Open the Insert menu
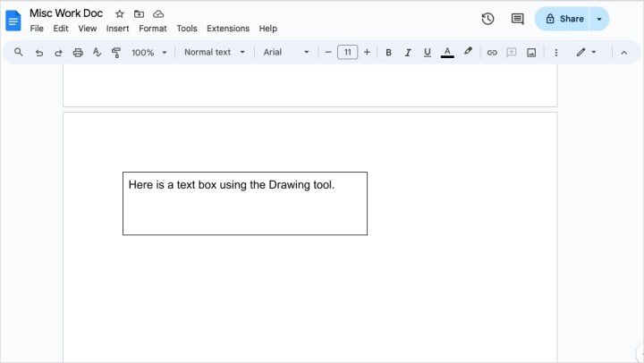The height and width of the screenshot is (363, 644). tap(117, 29)
